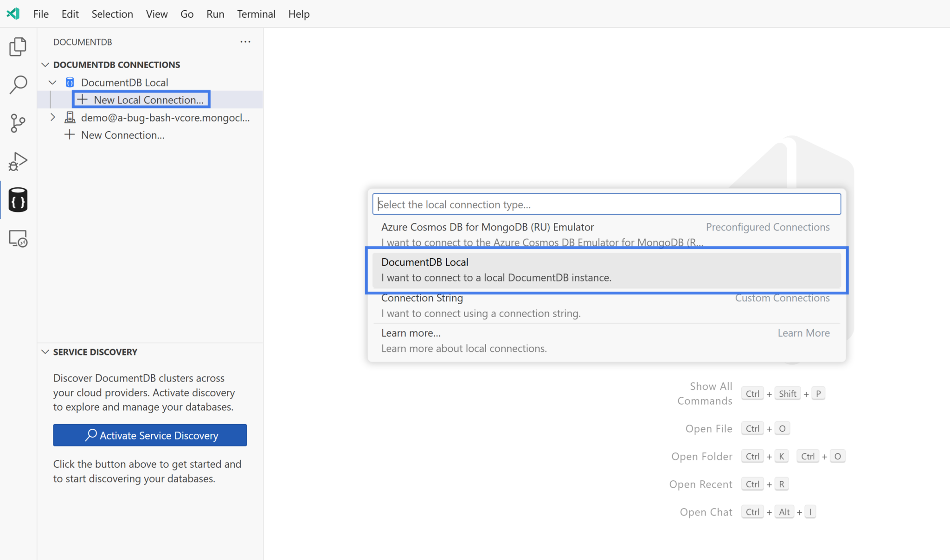
Task: Collapse the SERVICE DISCOVERY section
Action: click(45, 352)
